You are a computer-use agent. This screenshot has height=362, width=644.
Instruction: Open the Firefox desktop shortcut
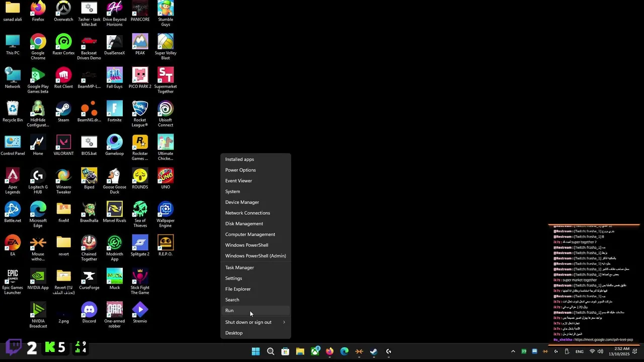[38, 12]
